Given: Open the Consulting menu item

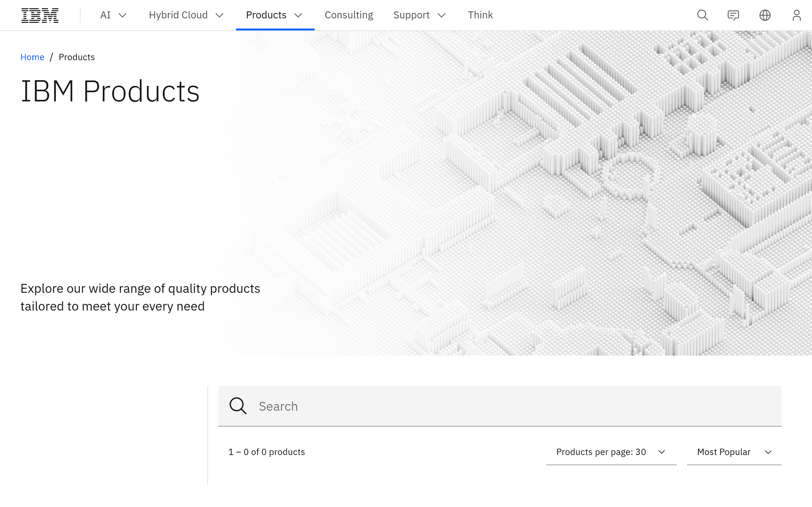Looking at the screenshot, I should pyautogui.click(x=349, y=15).
